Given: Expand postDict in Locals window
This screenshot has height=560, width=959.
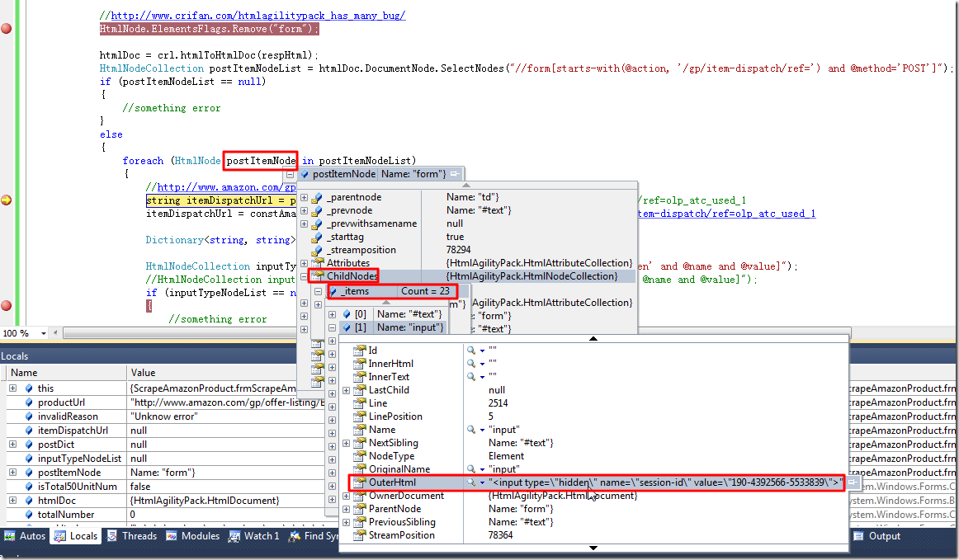Looking at the screenshot, I should pos(13,445).
